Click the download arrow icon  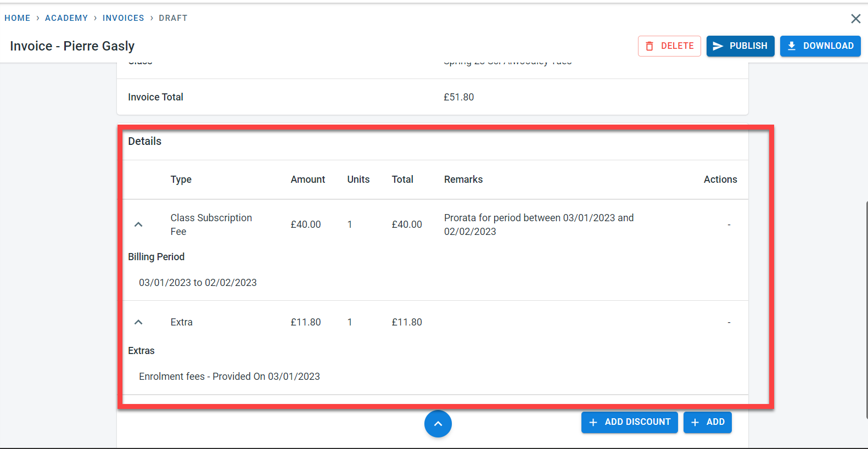click(792, 46)
